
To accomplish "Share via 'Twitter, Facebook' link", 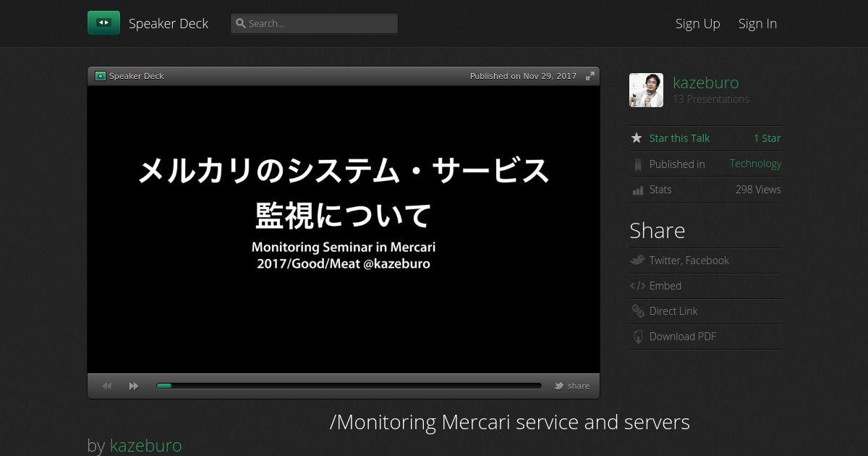I will [689, 261].
